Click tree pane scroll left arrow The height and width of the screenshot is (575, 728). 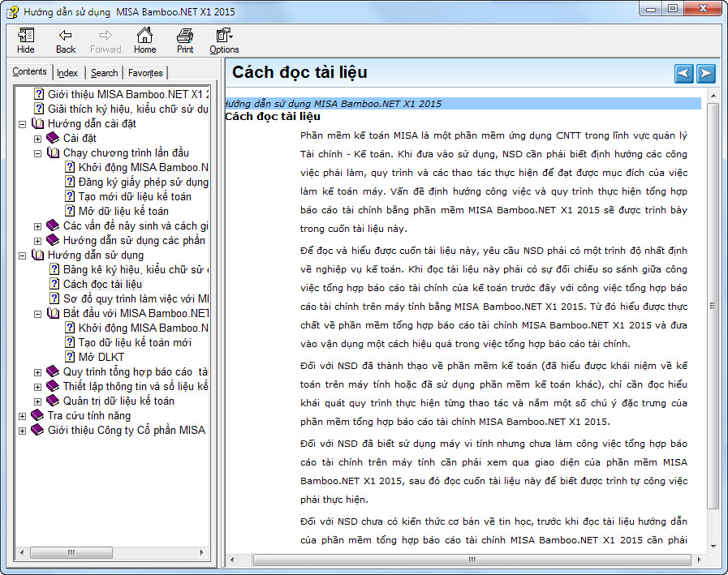point(22,552)
